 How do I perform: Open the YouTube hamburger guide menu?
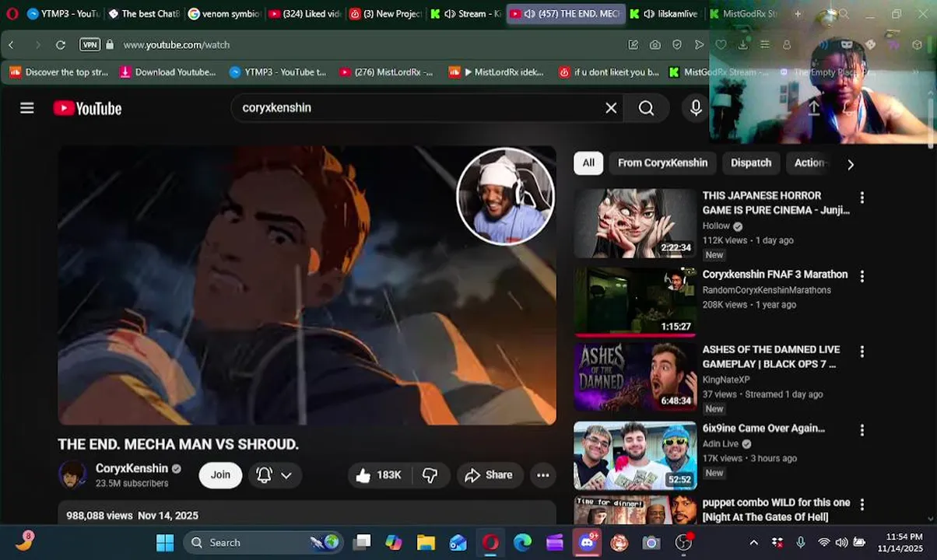point(27,108)
